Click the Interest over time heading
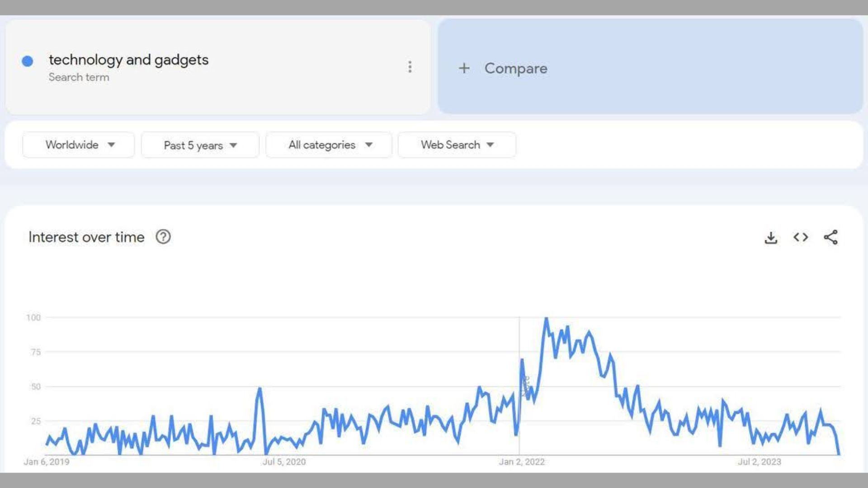 pyautogui.click(x=86, y=237)
